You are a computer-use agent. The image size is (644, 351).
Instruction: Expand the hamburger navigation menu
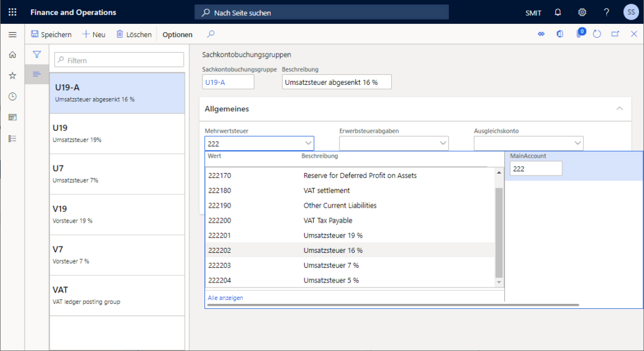[x=13, y=35]
